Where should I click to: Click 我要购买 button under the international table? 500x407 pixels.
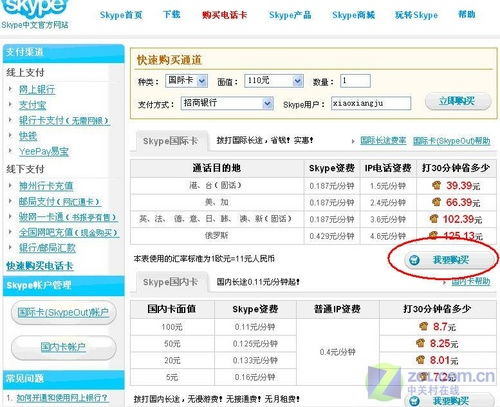[450, 260]
